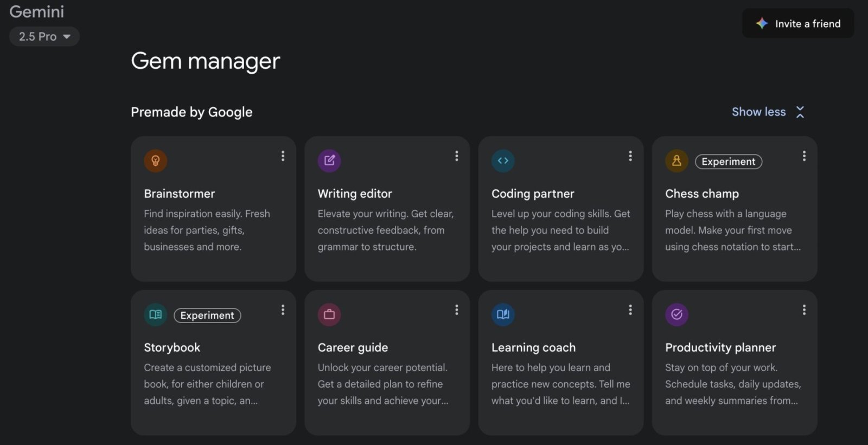Open the Coding partner card's three-dot menu
This screenshot has height=445, width=868.
click(630, 156)
